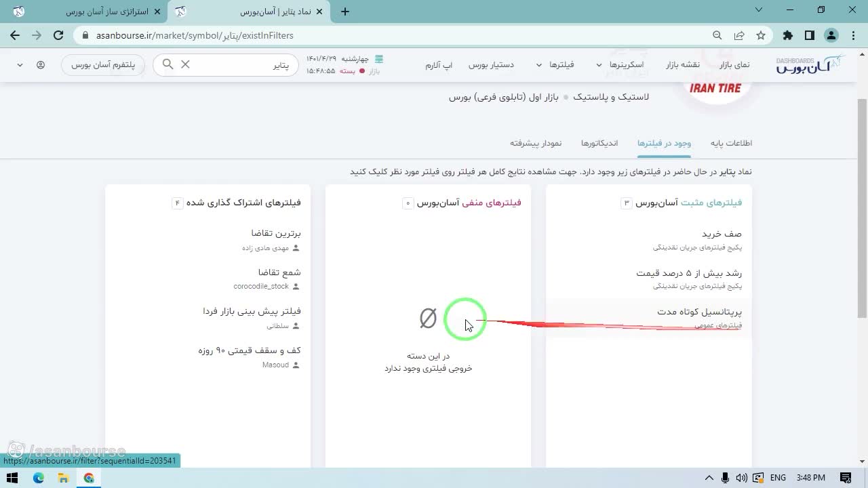
Task: Expand the account chevron dropdown
Action: (20, 65)
